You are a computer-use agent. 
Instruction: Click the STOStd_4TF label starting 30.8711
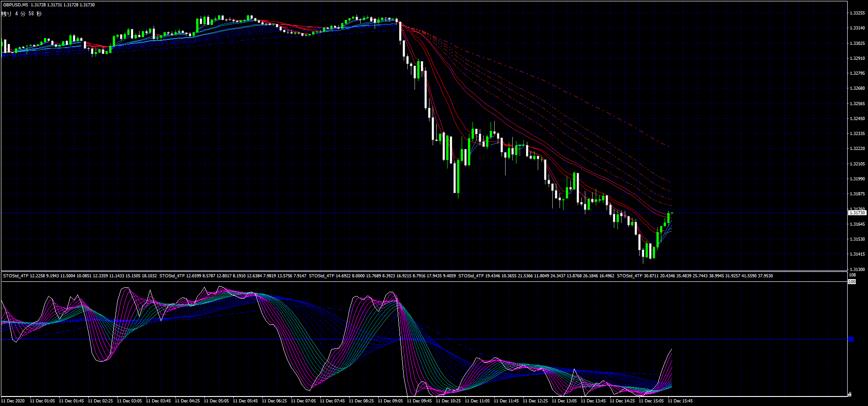tap(695, 276)
